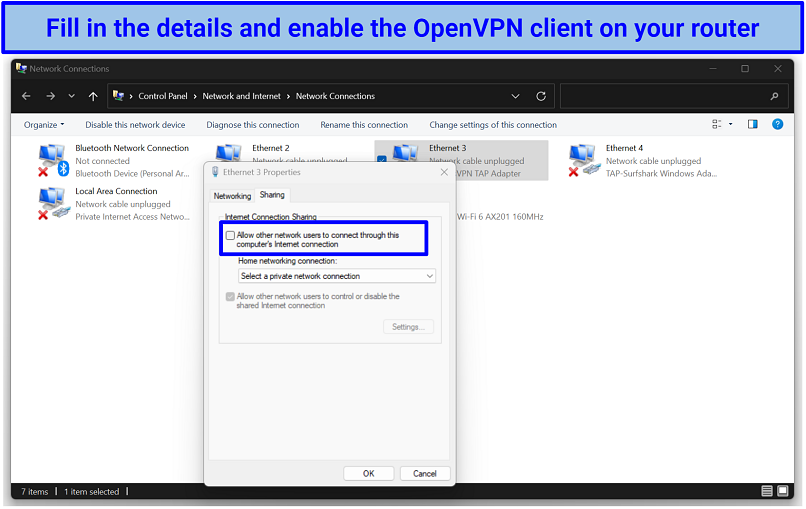Click the Ethernet 3 connection name
This screenshot has height=509, width=806.
(x=447, y=148)
